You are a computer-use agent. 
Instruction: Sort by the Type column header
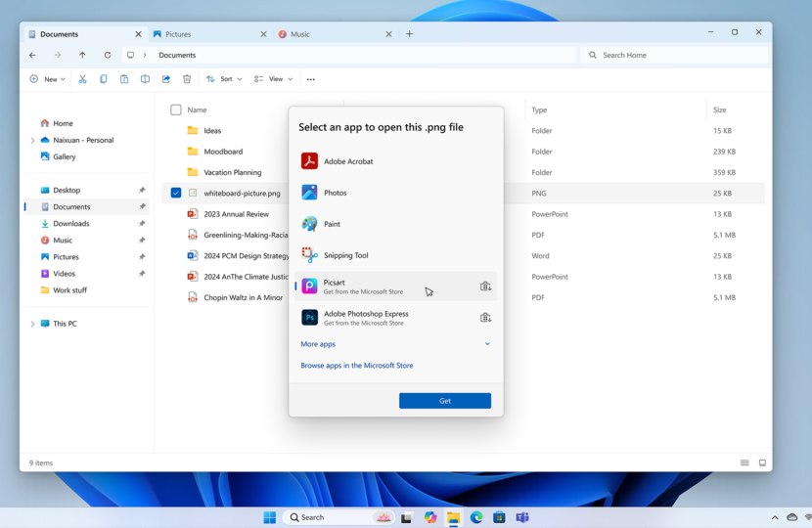point(539,110)
